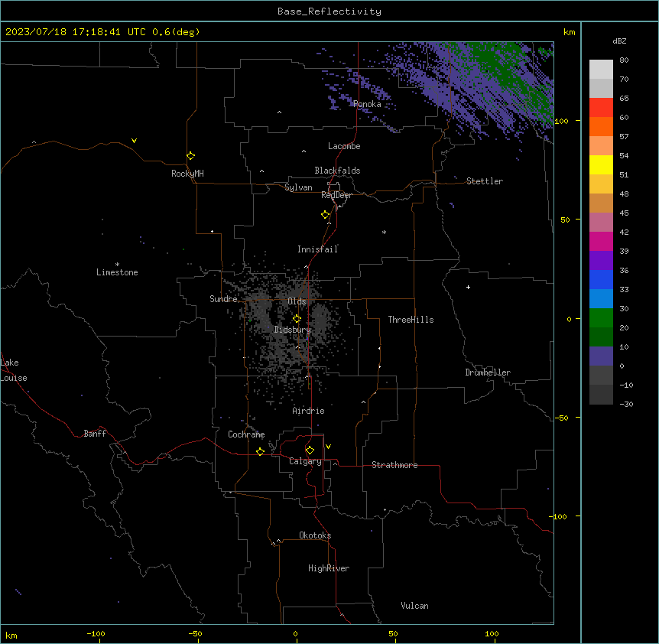The height and width of the screenshot is (644, 659).
Task: Select the yellow diamond marker beside Cochrane
Action: point(261,451)
